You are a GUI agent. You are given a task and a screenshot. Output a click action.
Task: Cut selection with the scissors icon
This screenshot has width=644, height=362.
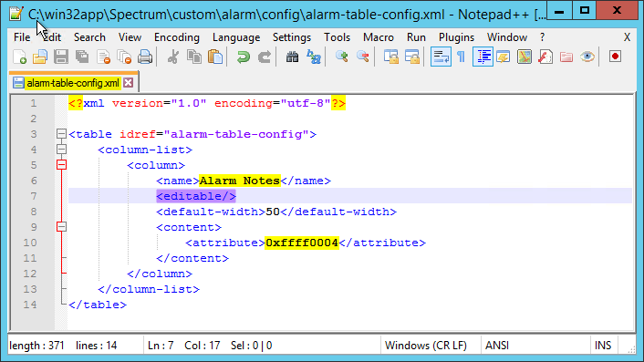coord(173,57)
